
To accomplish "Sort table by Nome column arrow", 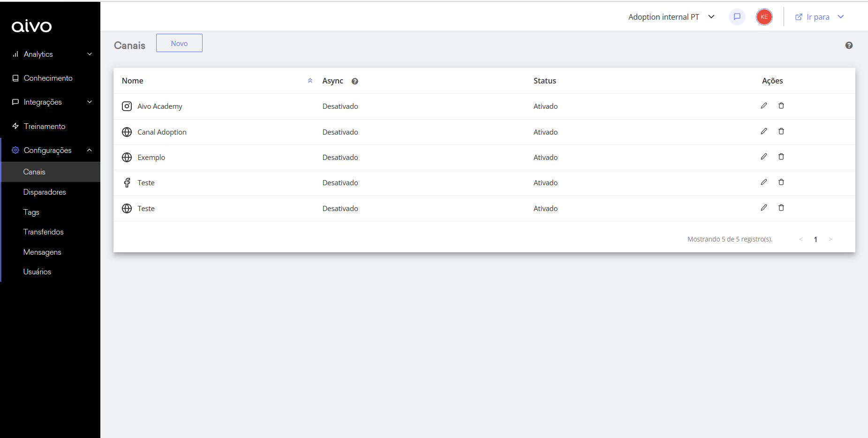I will (x=310, y=81).
